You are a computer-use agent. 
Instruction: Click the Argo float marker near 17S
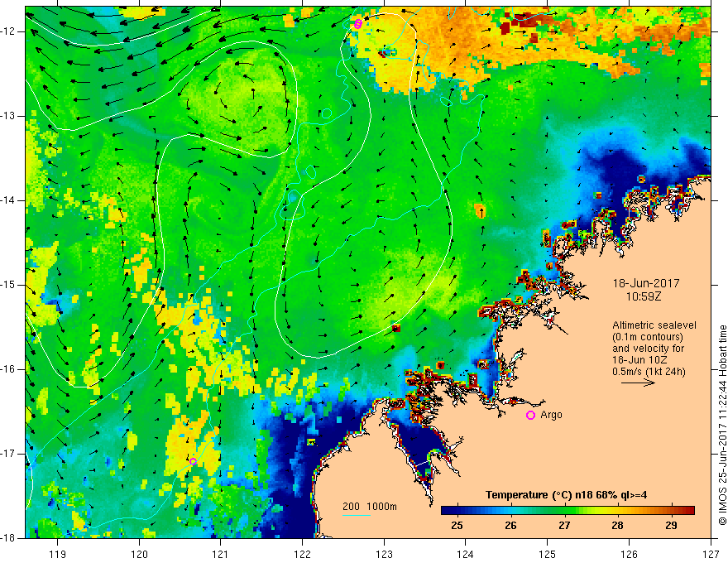pos(193,461)
